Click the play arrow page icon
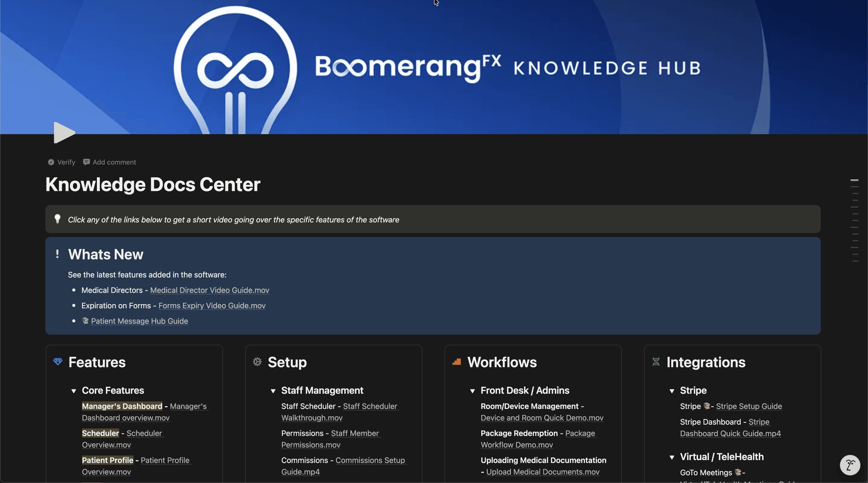This screenshot has width=868, height=483. (x=64, y=132)
